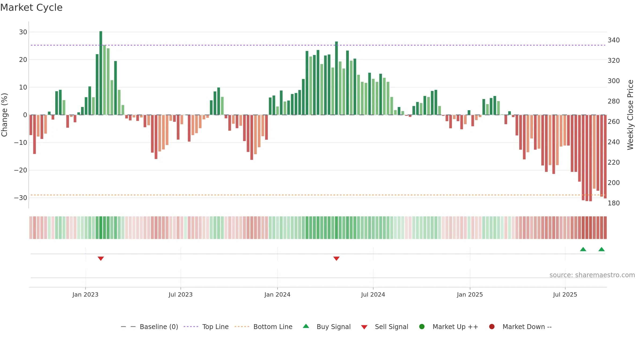Click the 340 price axis tick
Screen dimensions: 644x362
click(614, 40)
